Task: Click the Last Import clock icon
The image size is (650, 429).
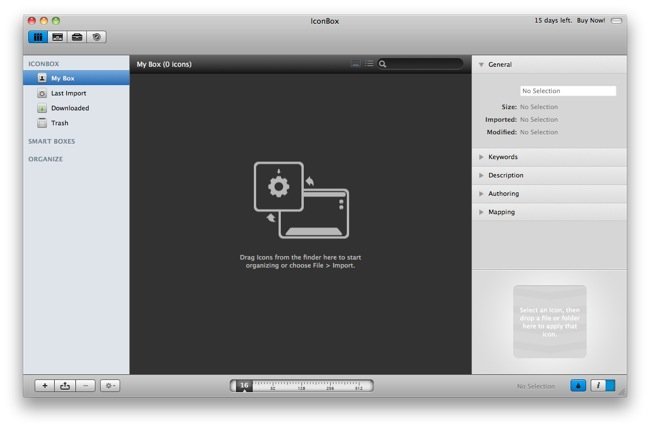Action: [x=42, y=93]
